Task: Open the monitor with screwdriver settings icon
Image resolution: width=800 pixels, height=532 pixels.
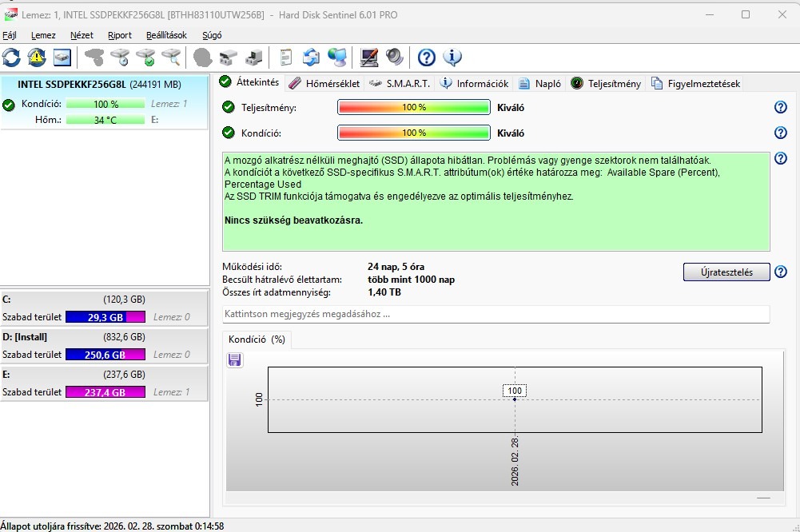Action: (368, 58)
